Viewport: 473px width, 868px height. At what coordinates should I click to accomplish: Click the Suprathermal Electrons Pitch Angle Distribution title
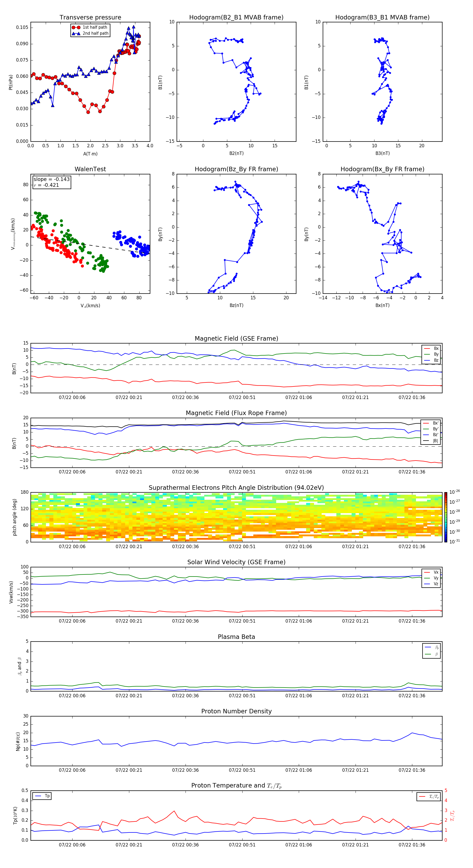[236, 488]
